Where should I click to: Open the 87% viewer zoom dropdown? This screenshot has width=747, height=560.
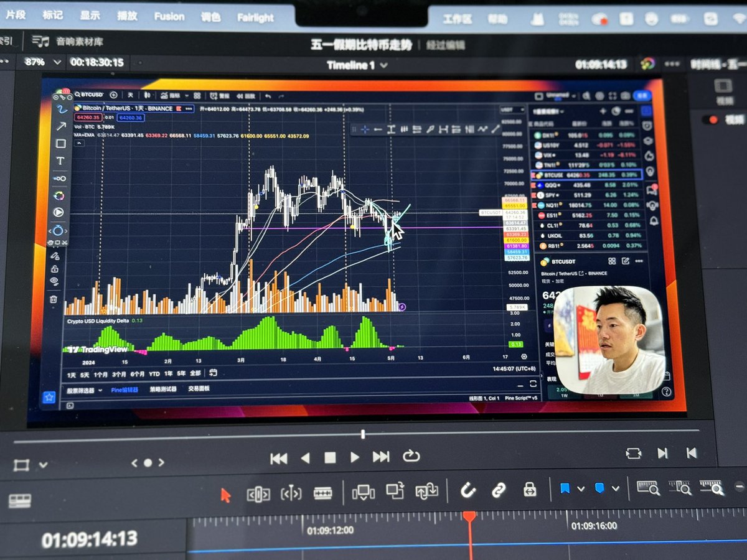(42, 62)
